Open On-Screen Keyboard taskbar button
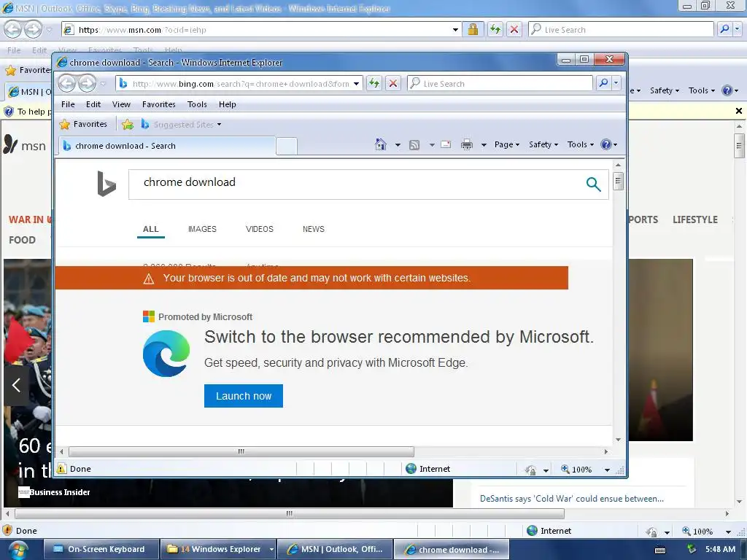 coord(101,550)
